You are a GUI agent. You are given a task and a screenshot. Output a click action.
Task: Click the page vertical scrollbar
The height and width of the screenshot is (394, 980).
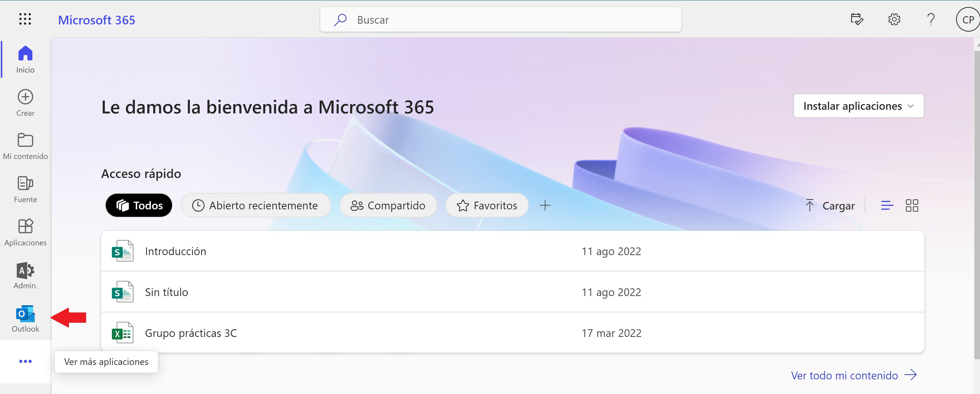[x=977, y=205]
